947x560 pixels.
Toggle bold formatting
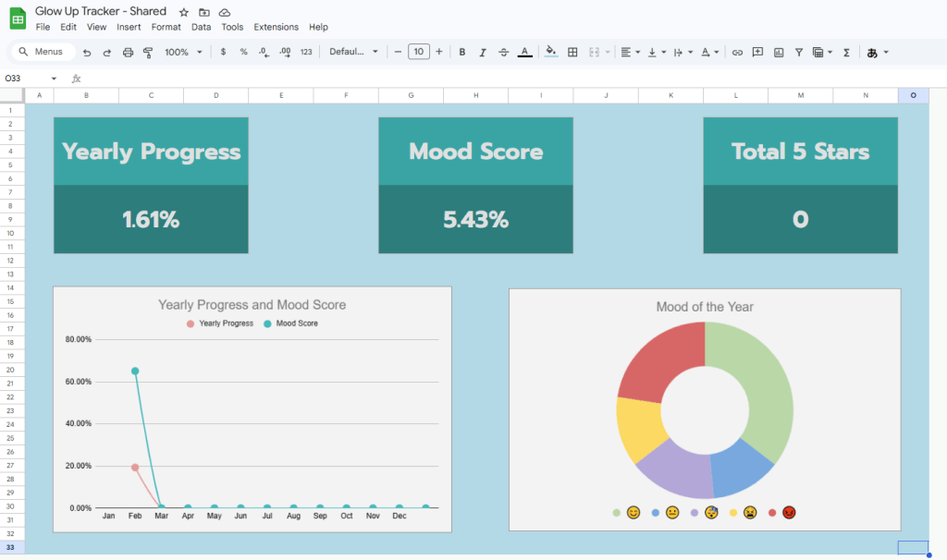pyautogui.click(x=462, y=53)
